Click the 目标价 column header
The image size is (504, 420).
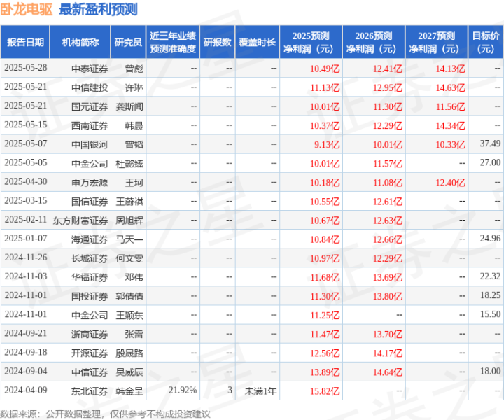point(486,42)
